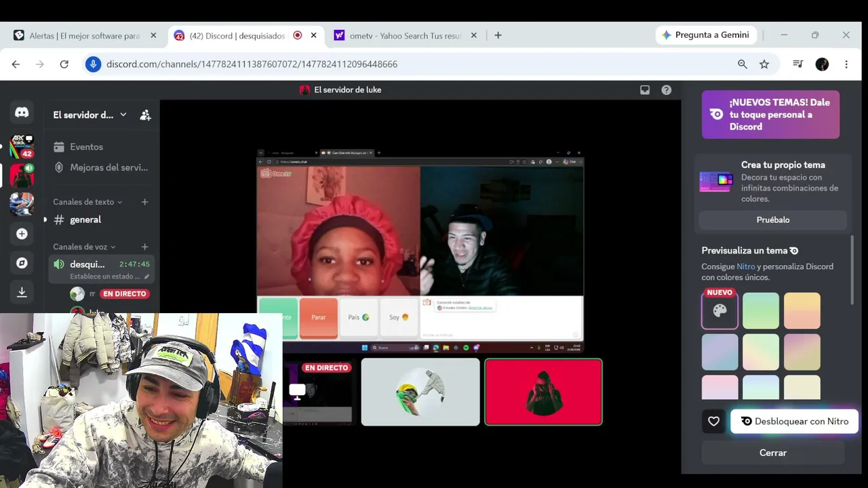Click 'El servidor de luke' title text

[347, 89]
